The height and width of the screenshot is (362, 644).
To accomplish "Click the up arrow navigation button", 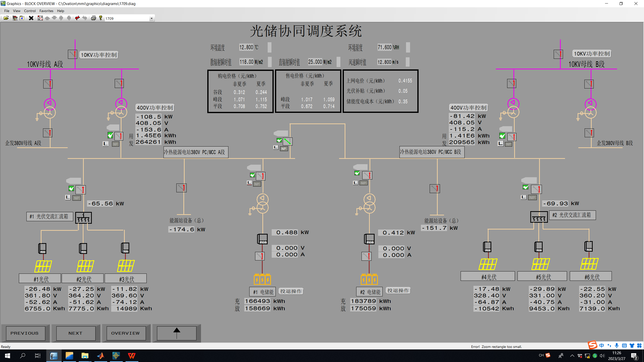I will (x=177, y=333).
